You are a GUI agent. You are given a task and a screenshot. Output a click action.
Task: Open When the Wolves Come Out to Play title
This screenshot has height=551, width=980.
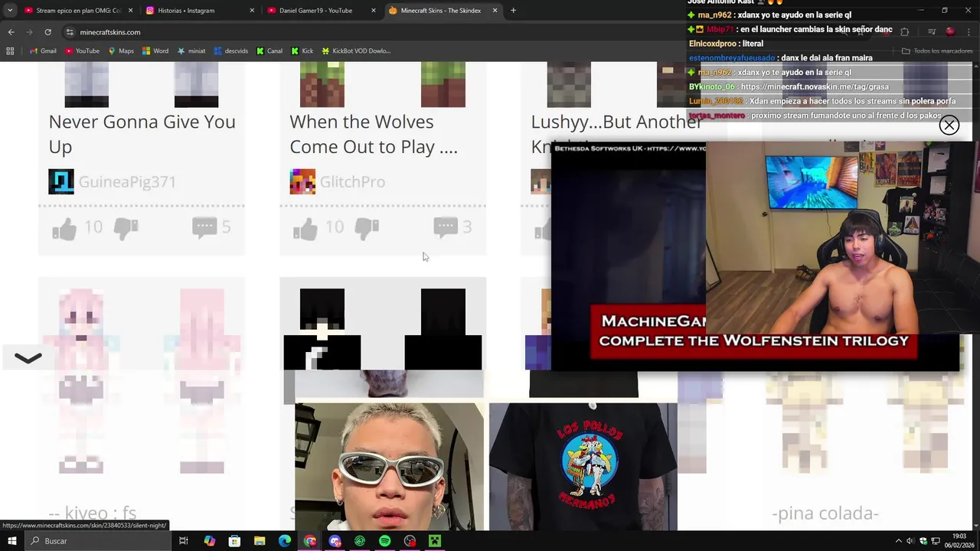coord(374,134)
